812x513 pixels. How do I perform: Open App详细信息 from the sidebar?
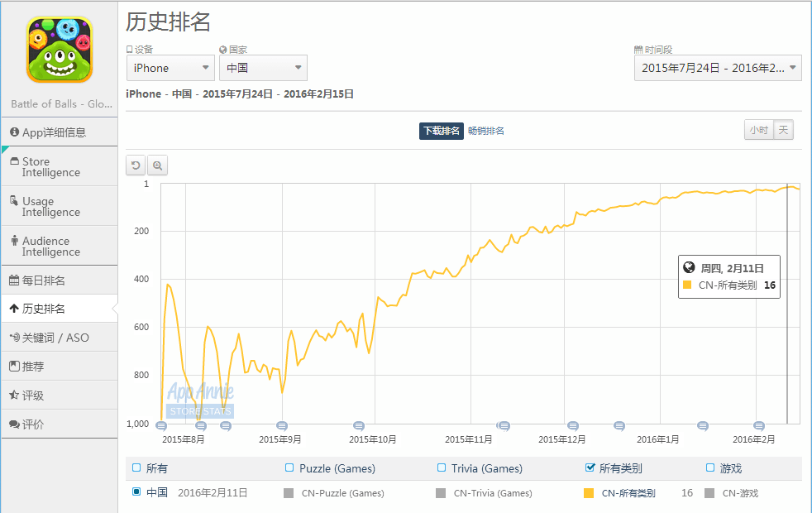pos(59,132)
